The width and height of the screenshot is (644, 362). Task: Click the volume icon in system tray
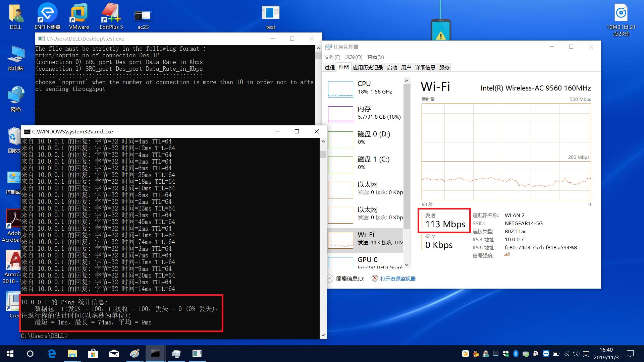(x=576, y=354)
